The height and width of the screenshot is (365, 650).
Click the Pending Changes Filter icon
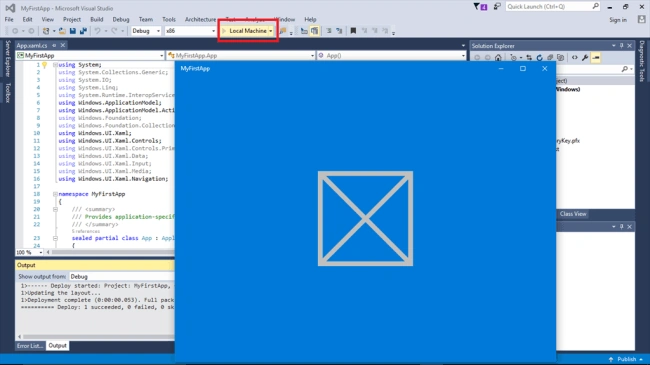tap(514, 58)
